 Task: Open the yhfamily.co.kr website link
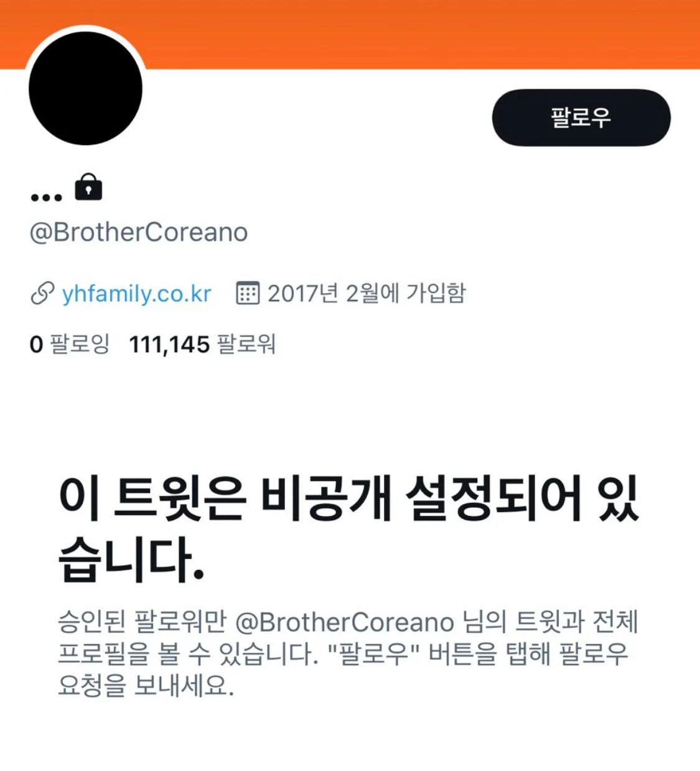pyautogui.click(x=136, y=293)
